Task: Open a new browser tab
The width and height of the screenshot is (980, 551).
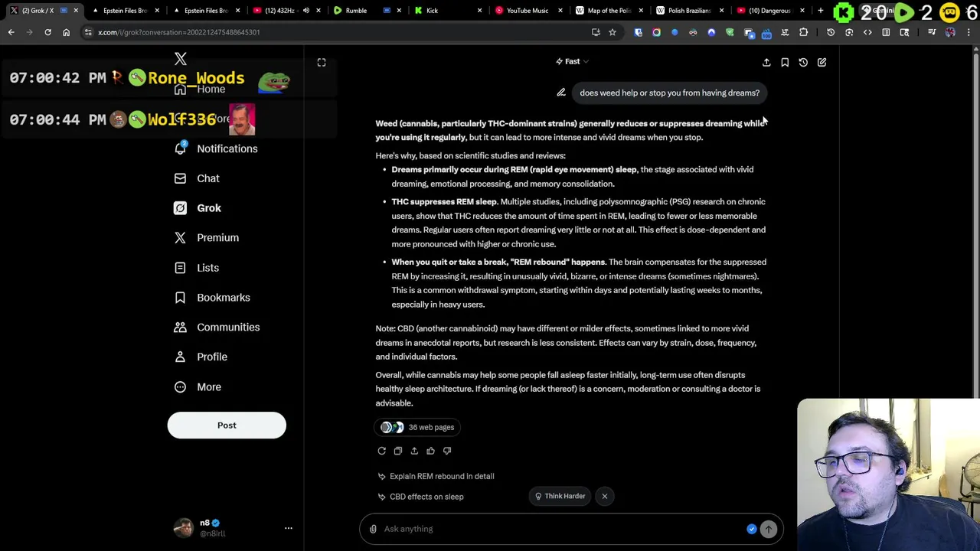Action: click(x=821, y=11)
